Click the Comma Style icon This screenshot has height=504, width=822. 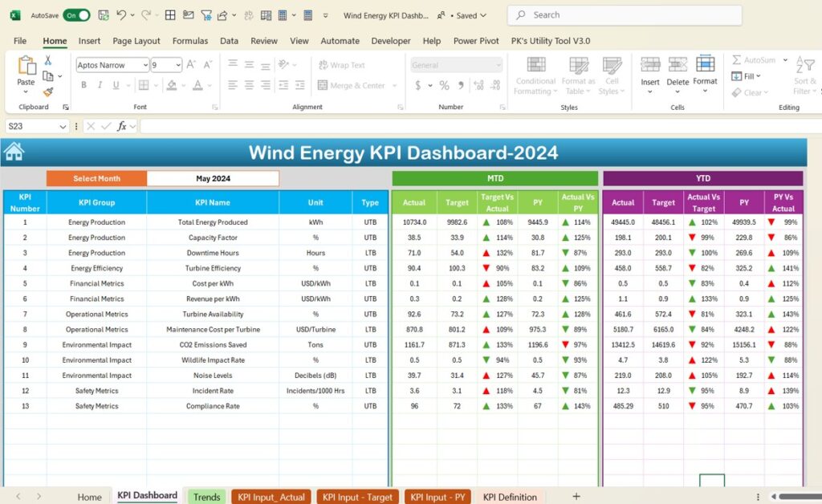click(x=461, y=85)
